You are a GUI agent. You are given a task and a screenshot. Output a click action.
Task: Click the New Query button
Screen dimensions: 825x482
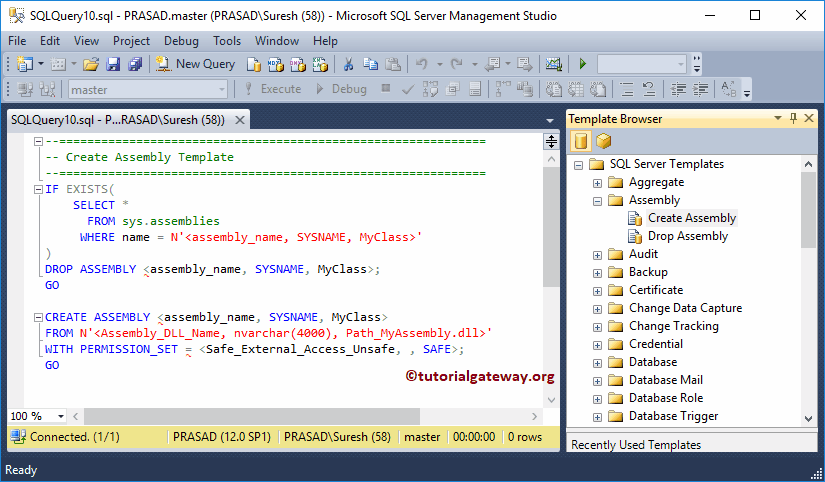click(x=195, y=64)
